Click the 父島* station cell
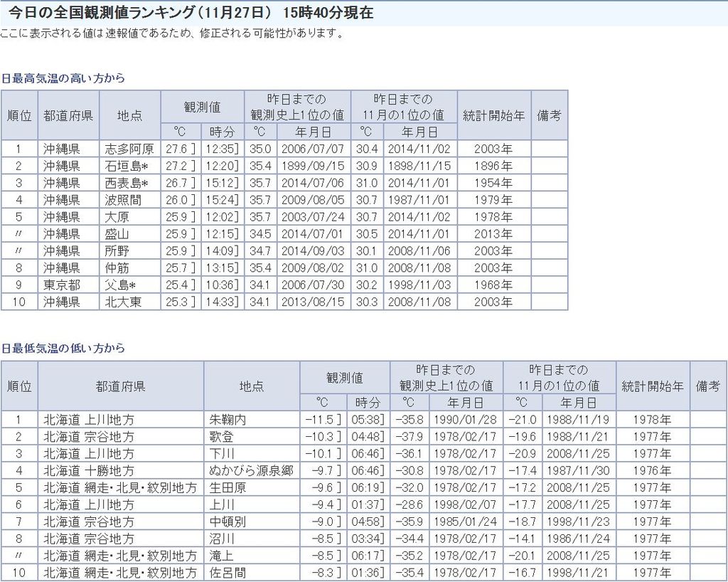The height and width of the screenshot is (582, 728). coord(130,285)
